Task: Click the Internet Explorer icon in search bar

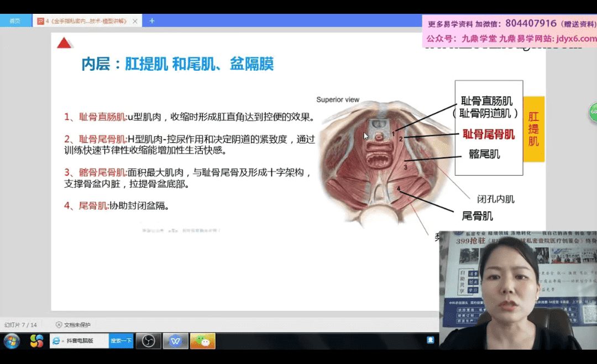Action: [x=56, y=341]
